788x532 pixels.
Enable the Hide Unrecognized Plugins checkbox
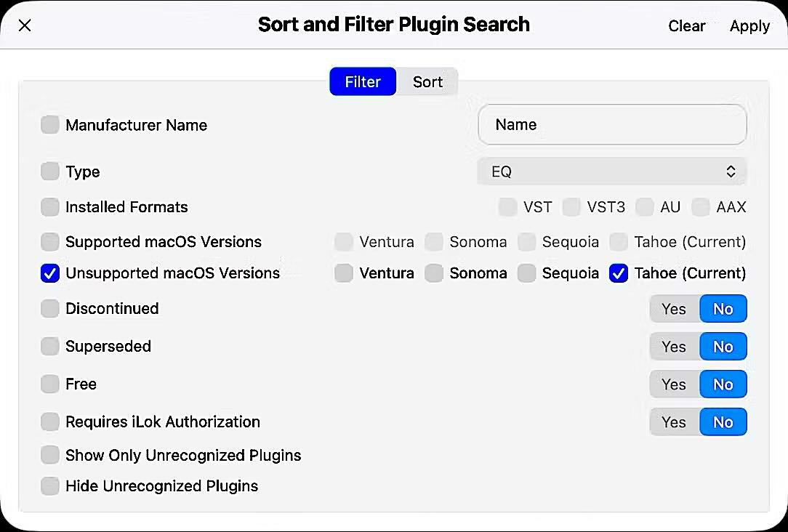[x=49, y=486]
